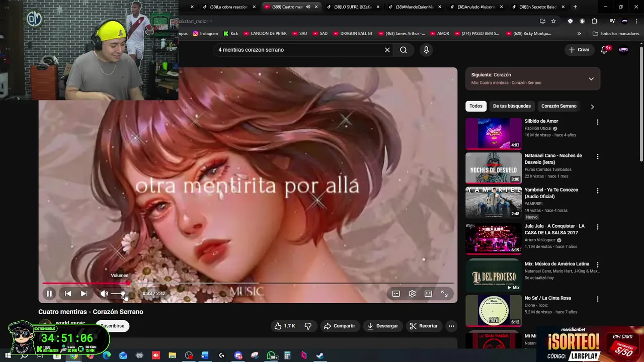Screen dimensions: 644x362
Task: Toggle subtitles in the player
Action: coord(396,294)
